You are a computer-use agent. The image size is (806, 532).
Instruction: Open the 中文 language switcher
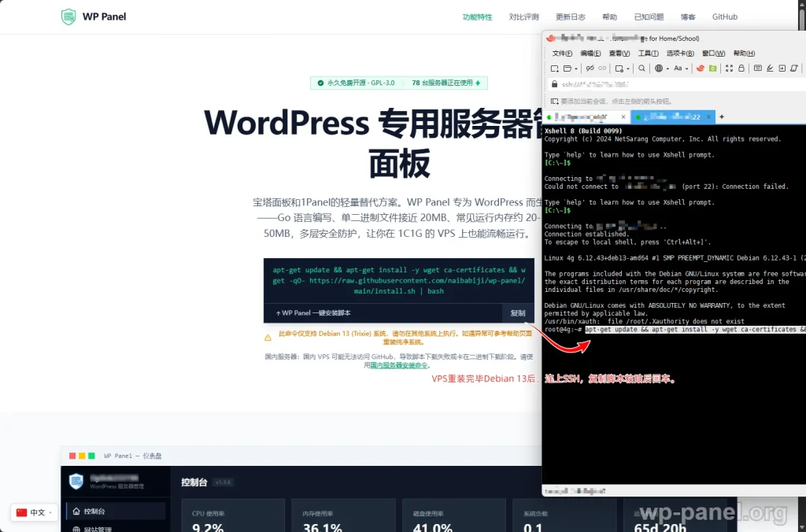point(34,512)
